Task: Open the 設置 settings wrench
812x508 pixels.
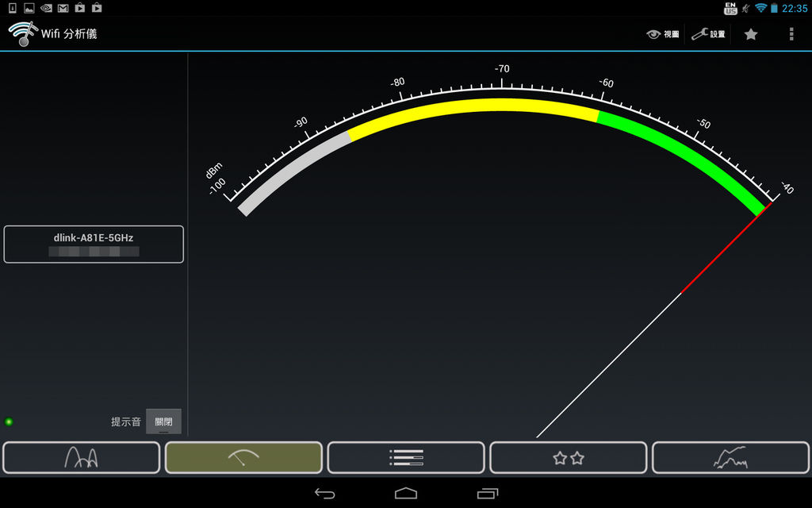Action: tap(708, 34)
